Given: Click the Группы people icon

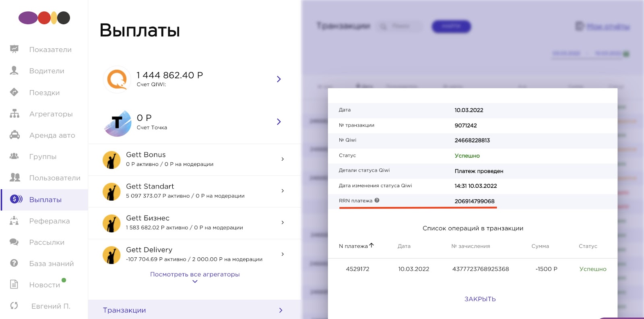Looking at the screenshot, I should [x=14, y=156].
